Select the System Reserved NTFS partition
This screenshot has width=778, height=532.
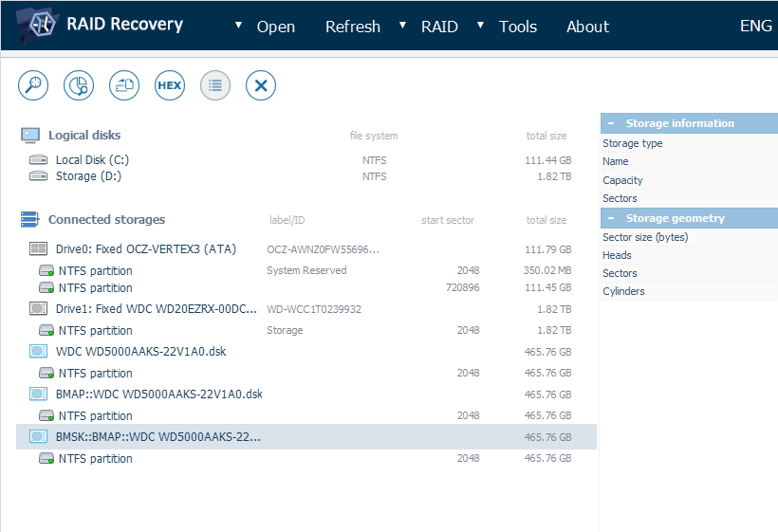[95, 271]
